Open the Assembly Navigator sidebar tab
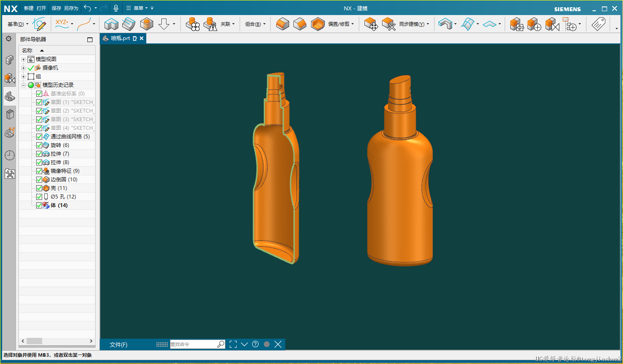Viewport: 623px width, 364px height. 9,60
